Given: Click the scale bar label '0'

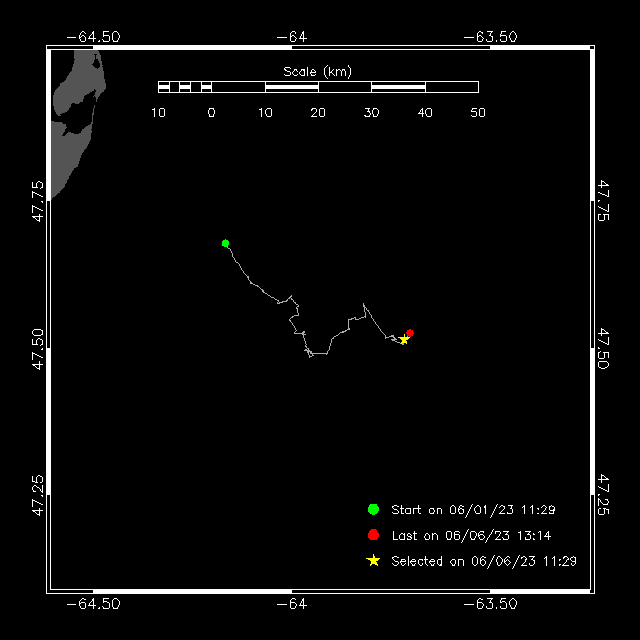Looking at the screenshot, I should tap(211, 113).
